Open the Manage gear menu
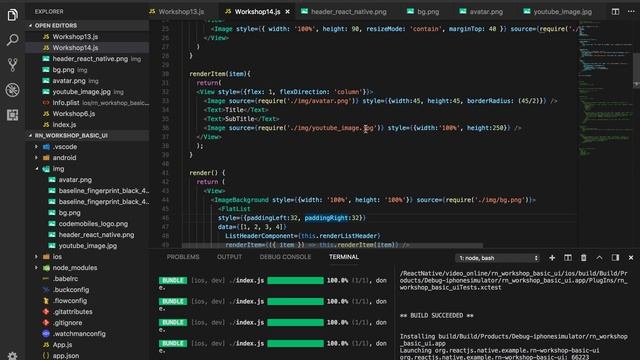Screen dimensions: 640x360 point(12,356)
